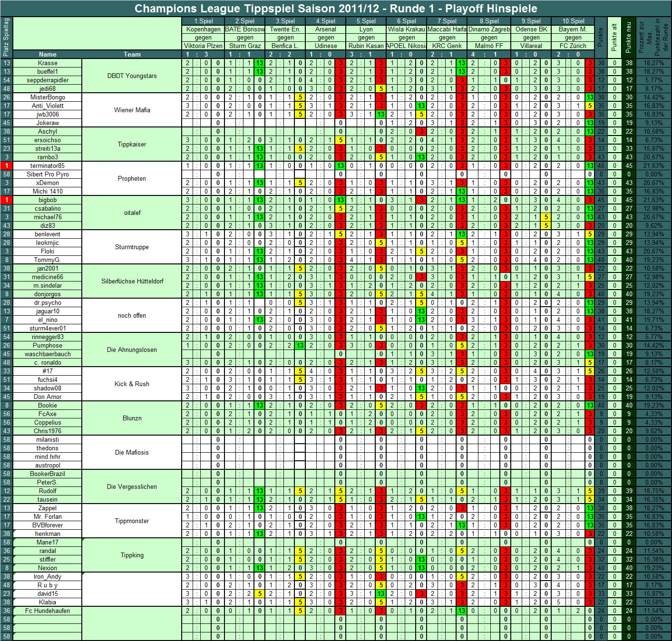
Task: Click team cell Tippmonster
Action: point(132,521)
